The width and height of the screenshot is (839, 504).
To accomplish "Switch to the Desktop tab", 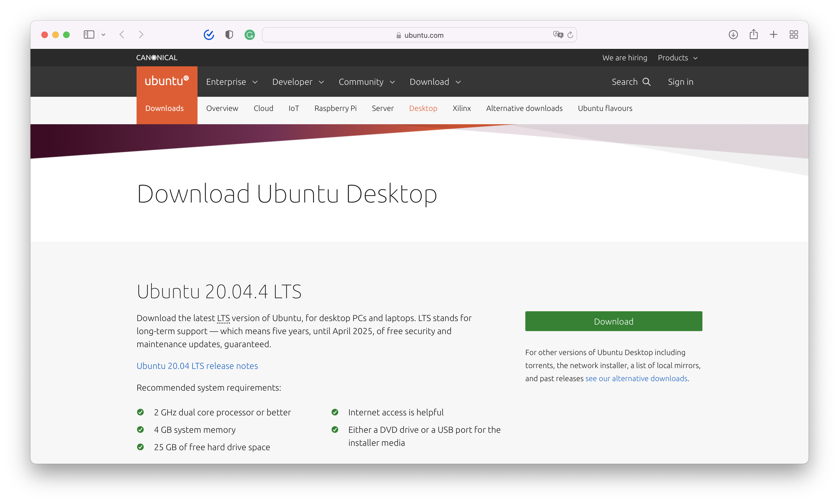I will [x=423, y=108].
